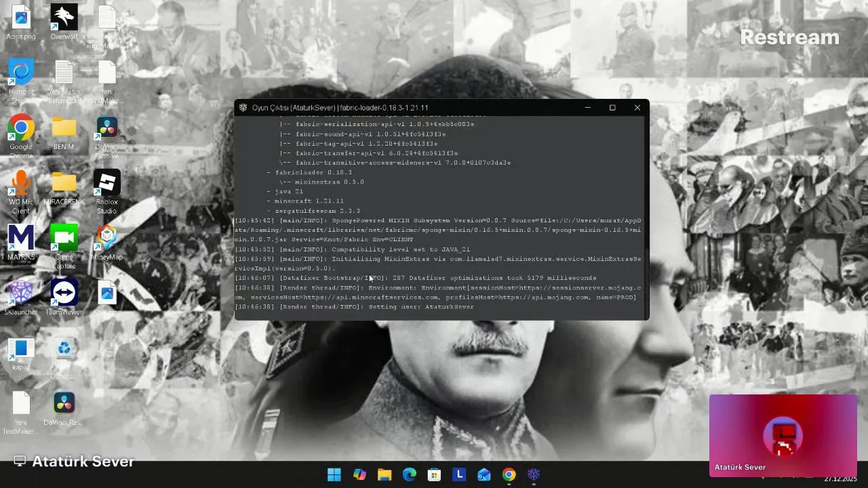Click the 'minecraft 1.21.11' log line
Viewport: 868px width, 488px height.
[309, 201]
